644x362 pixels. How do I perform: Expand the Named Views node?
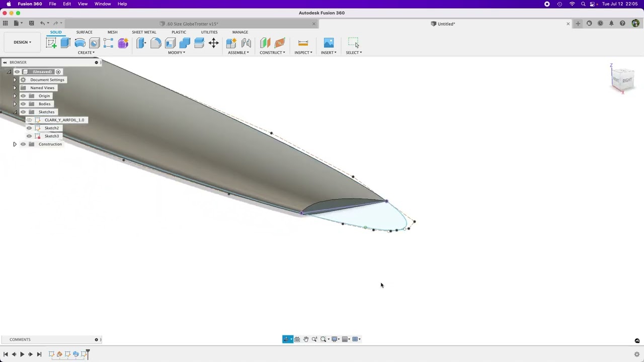click(15, 88)
